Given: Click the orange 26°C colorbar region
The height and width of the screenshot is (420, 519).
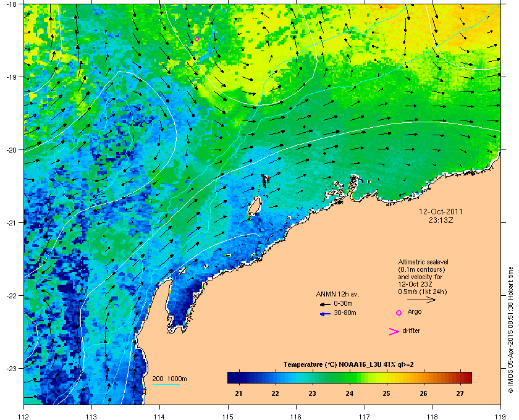Looking at the screenshot, I should tap(423, 377).
